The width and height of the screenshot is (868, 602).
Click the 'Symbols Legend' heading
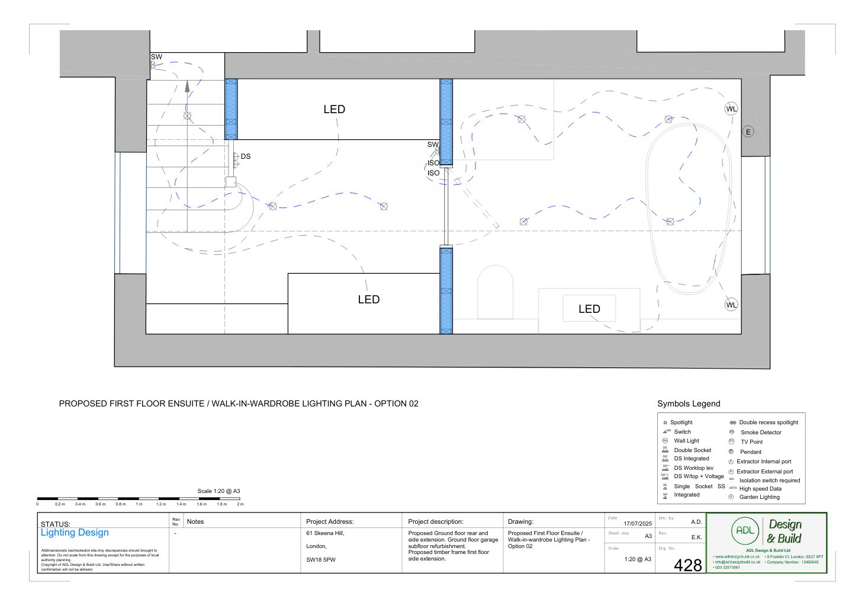[689, 404]
